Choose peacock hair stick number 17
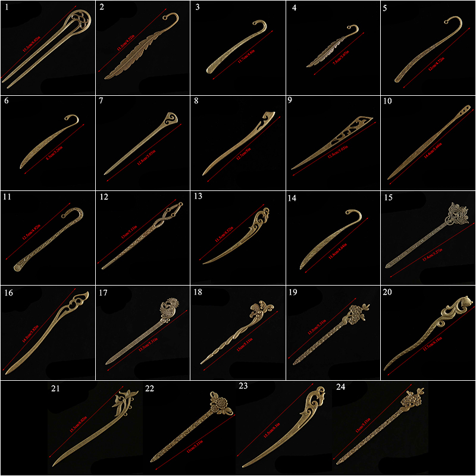This screenshot has height=476, width=476. coord(143,333)
